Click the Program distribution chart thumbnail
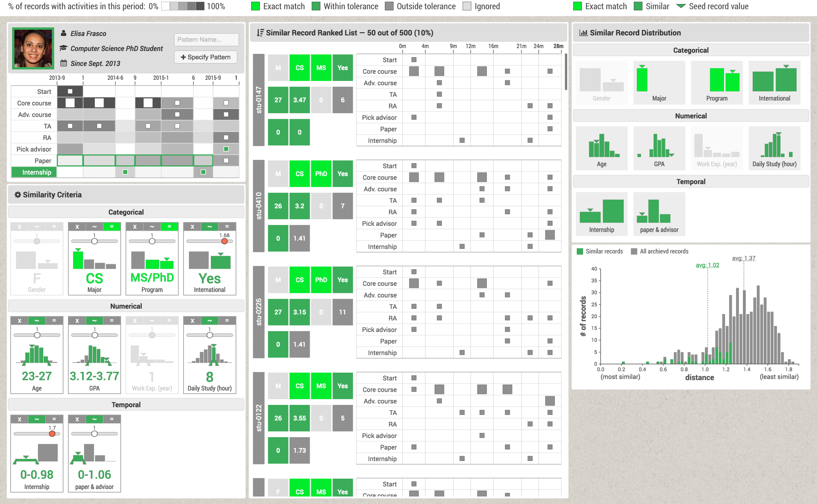The image size is (817, 504). [717, 82]
